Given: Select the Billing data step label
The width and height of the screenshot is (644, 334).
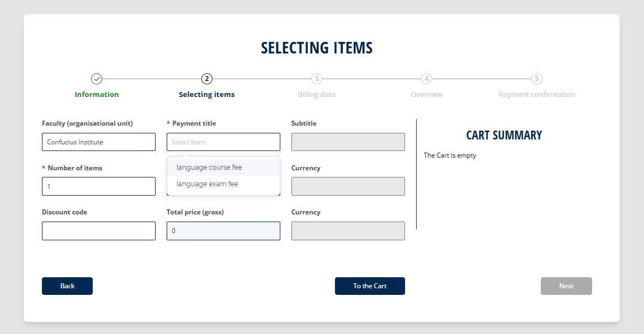Looking at the screenshot, I should 316,94.
